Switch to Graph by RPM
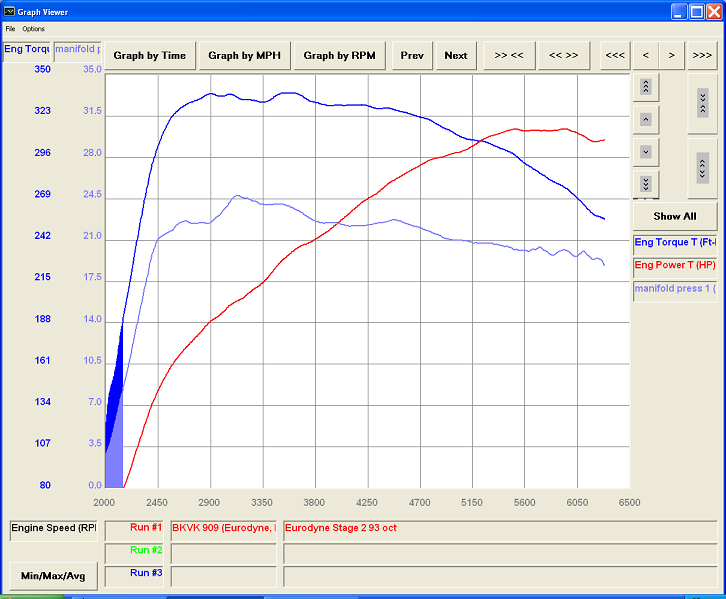726x599 pixels. (x=339, y=56)
